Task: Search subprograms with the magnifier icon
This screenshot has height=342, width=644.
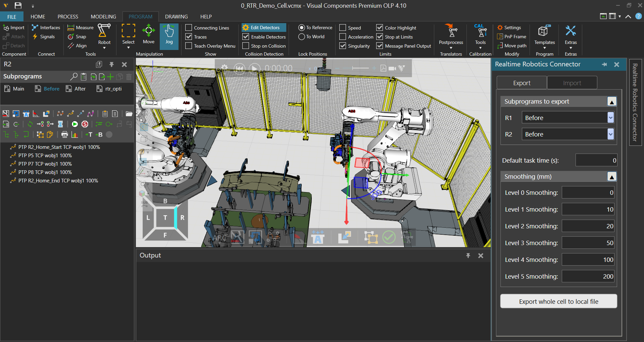Action: (x=73, y=77)
